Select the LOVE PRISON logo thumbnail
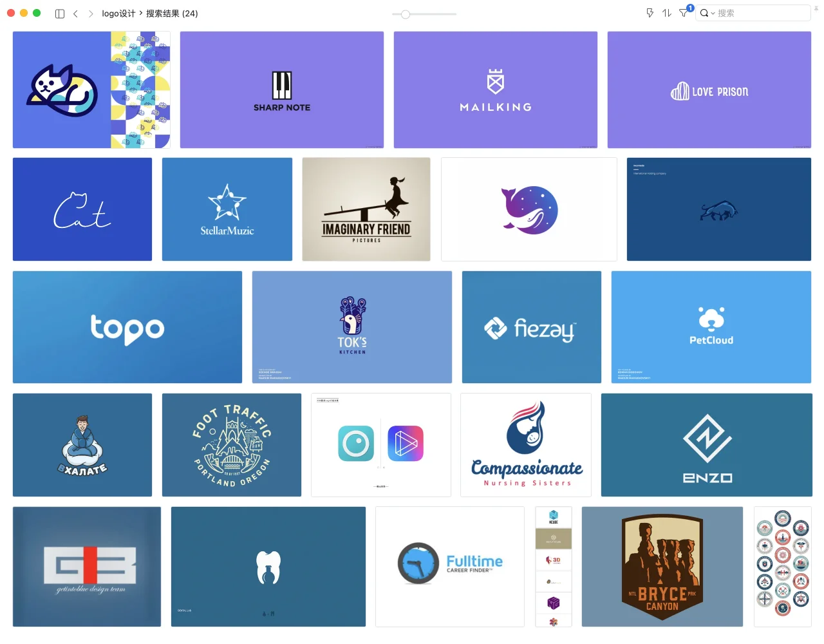The image size is (824, 644). point(709,90)
